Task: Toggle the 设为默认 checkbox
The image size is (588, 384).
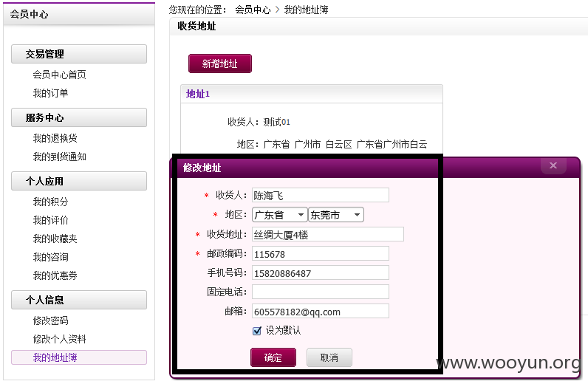Action: click(257, 331)
